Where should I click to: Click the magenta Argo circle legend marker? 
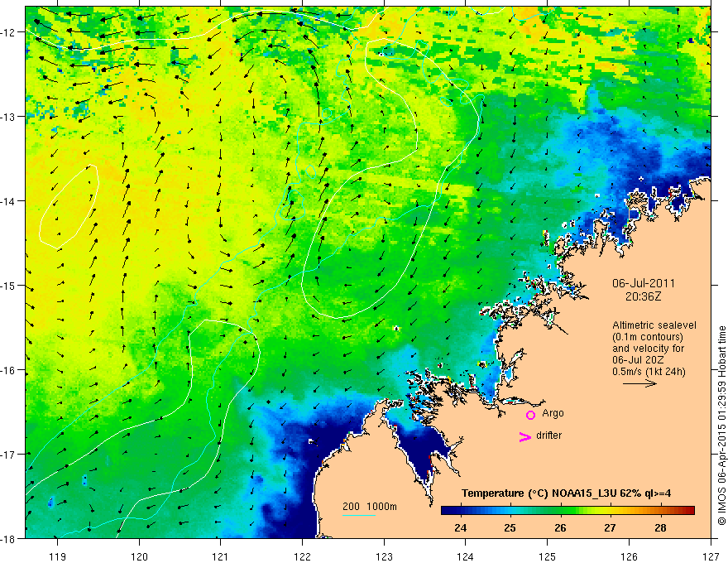coord(530,415)
